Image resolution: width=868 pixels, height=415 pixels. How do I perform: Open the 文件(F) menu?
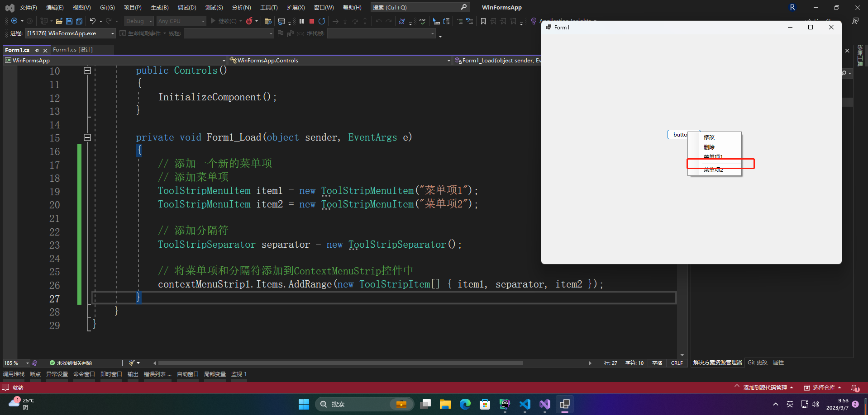pyautogui.click(x=28, y=8)
